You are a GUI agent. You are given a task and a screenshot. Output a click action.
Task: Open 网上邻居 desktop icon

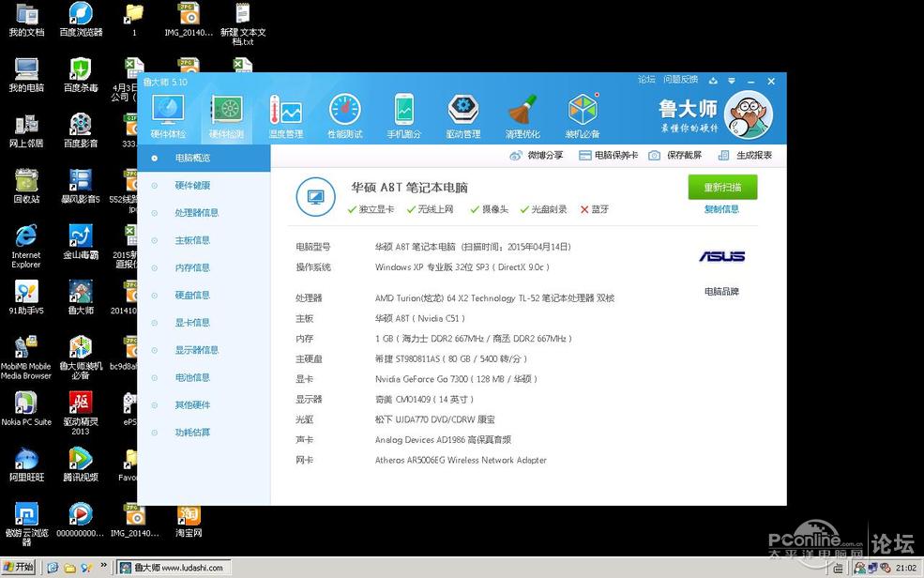click(x=26, y=130)
